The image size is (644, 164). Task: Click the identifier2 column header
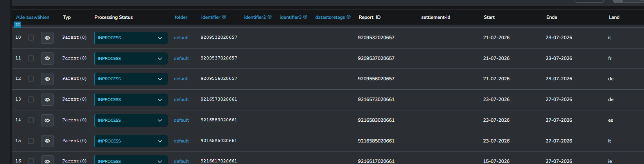[255, 17]
